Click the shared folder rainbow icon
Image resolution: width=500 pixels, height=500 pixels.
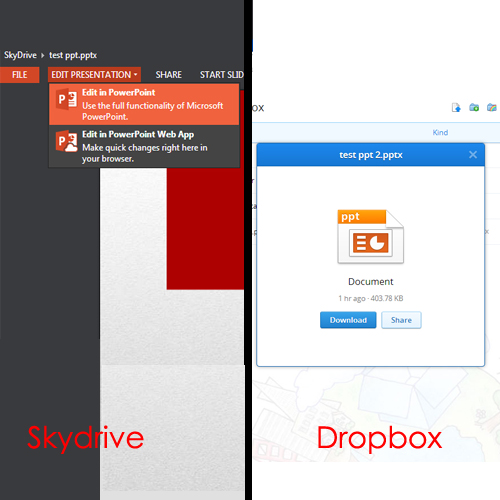click(x=492, y=107)
